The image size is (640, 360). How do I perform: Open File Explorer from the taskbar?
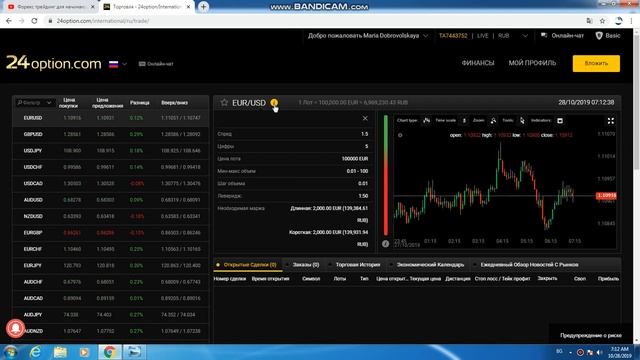tap(60, 352)
